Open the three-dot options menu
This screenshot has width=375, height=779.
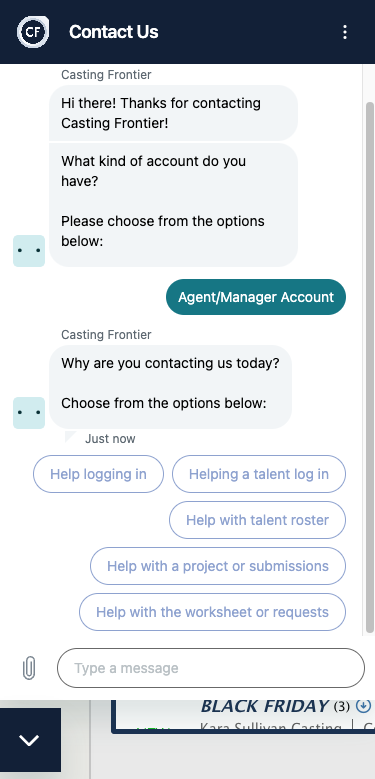tap(345, 32)
